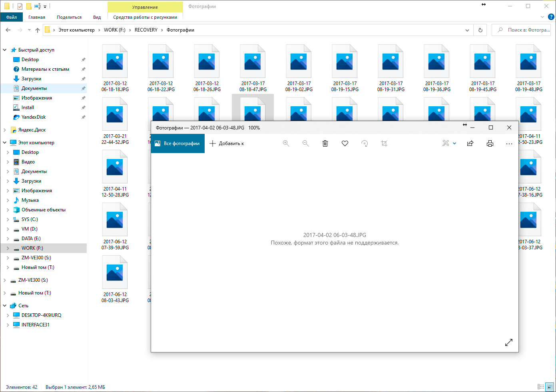Collapse the Быстрый доступ section
556x392 pixels.
5,50
